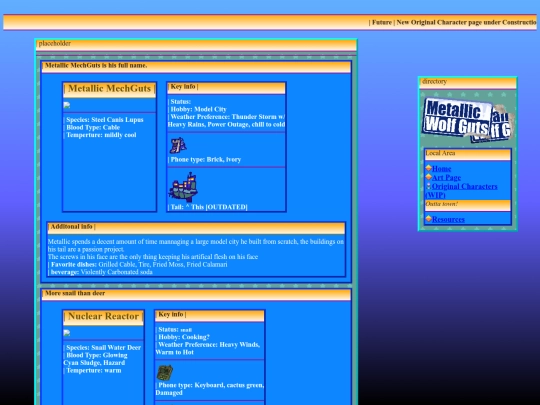Open Original Characters (WIP) link
540x405 pixels.
tap(461, 190)
